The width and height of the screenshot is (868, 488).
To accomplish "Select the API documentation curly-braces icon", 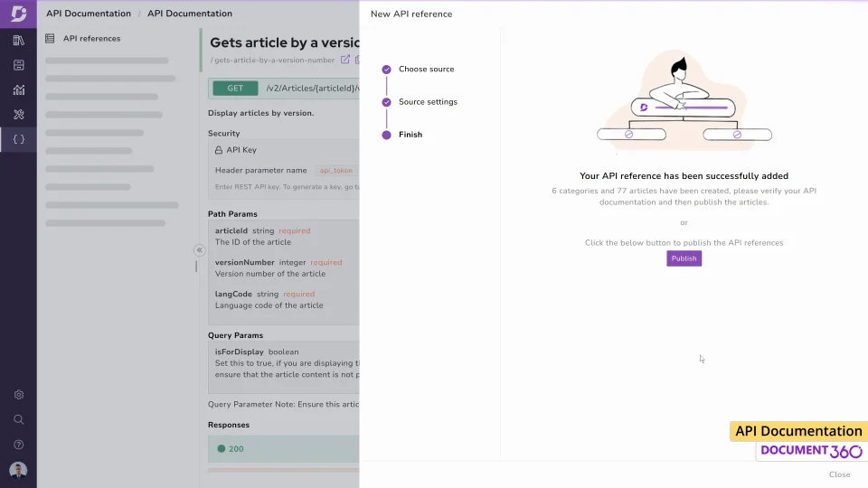I will coord(18,139).
